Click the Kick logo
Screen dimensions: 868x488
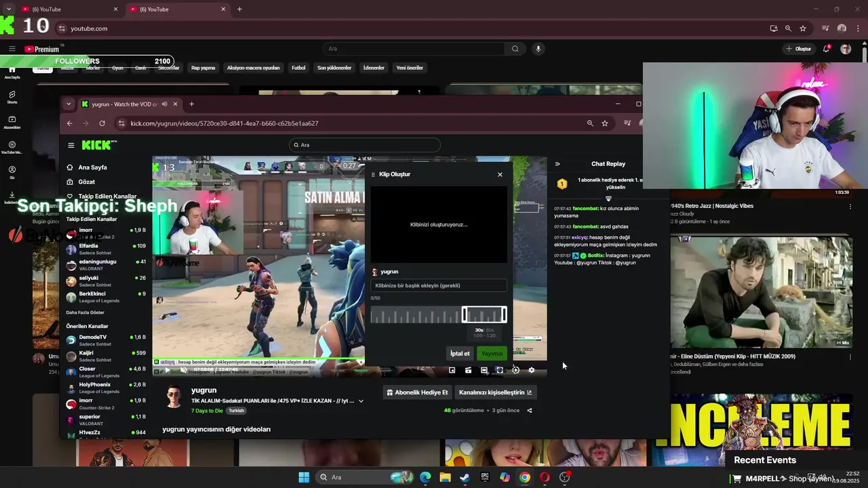[x=99, y=145]
